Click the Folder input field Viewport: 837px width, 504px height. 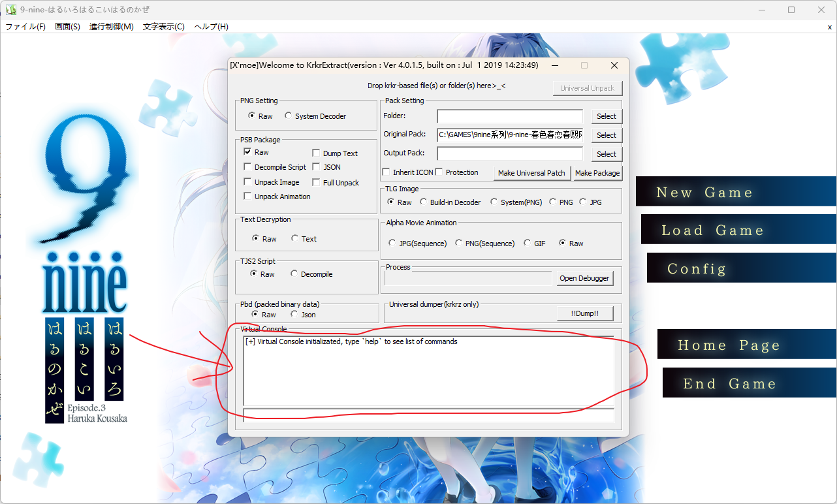(x=510, y=116)
